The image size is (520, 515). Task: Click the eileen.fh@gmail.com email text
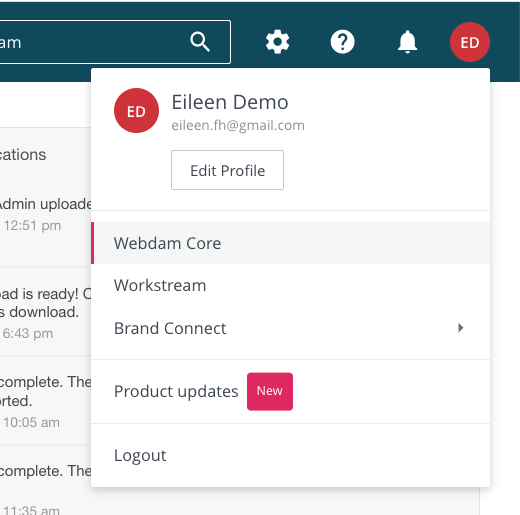(238, 125)
